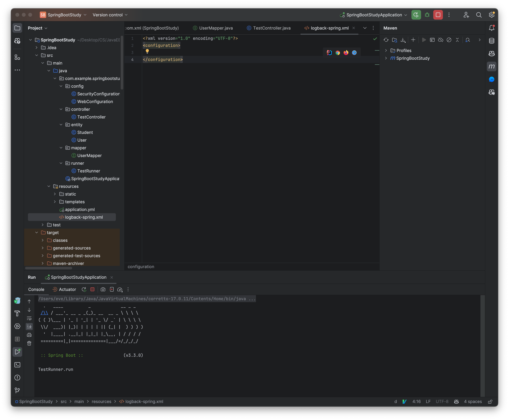Image resolution: width=509 pixels, height=420 pixels.
Task: Click the Debug bug icon in the top toolbar
Action: pyautogui.click(x=427, y=15)
